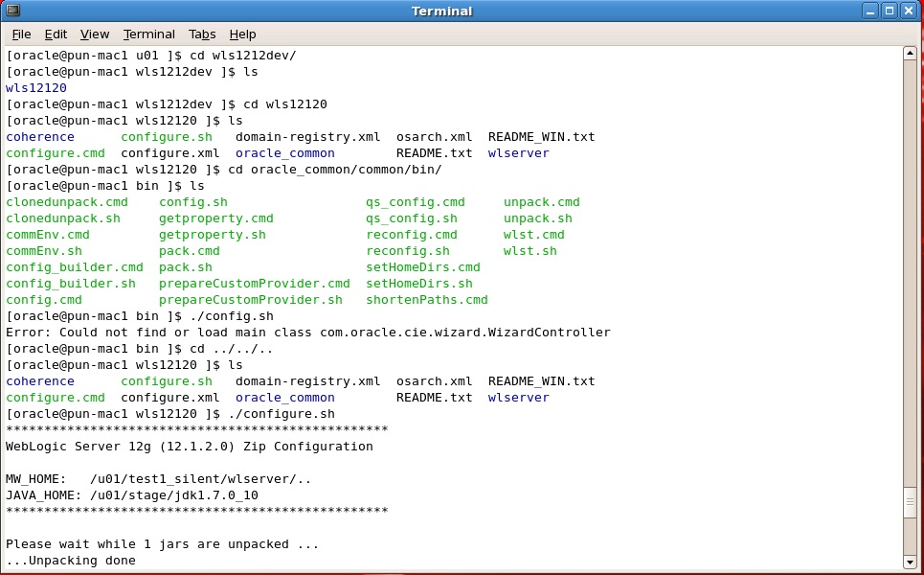
Task: Click the WizardController error message line
Action: [x=308, y=333]
